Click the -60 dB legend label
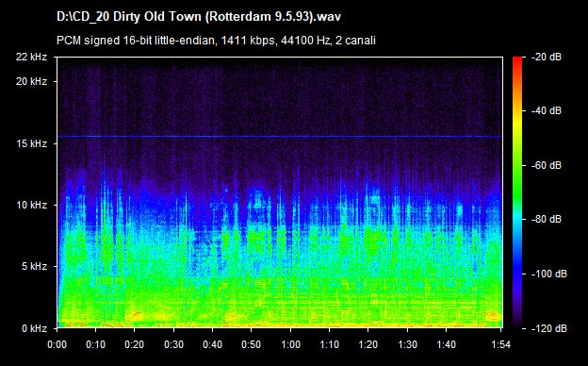Viewport: 588px width, 366px height. [x=547, y=165]
